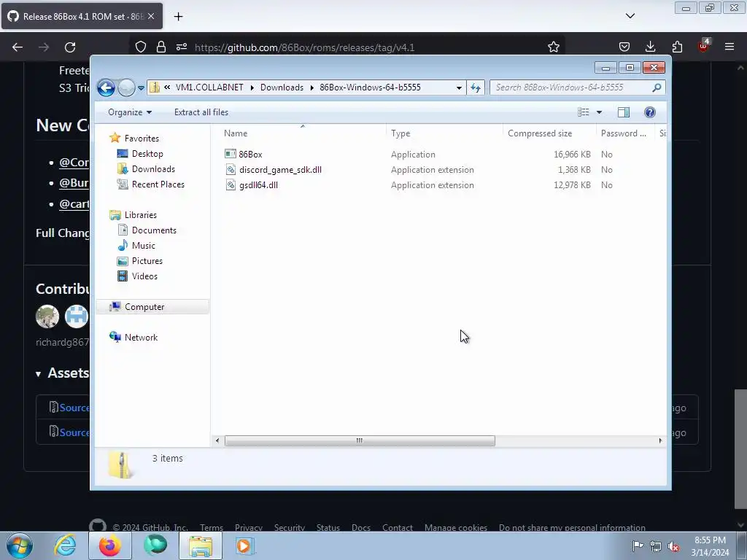Expand the address bar path dropdown
The height and width of the screenshot is (560, 747).
click(459, 87)
